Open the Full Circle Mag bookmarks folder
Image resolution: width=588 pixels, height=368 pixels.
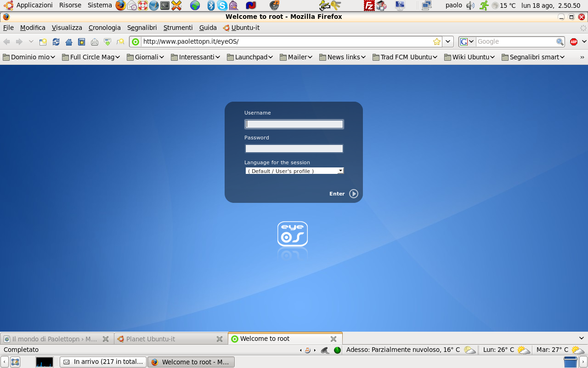click(x=91, y=57)
